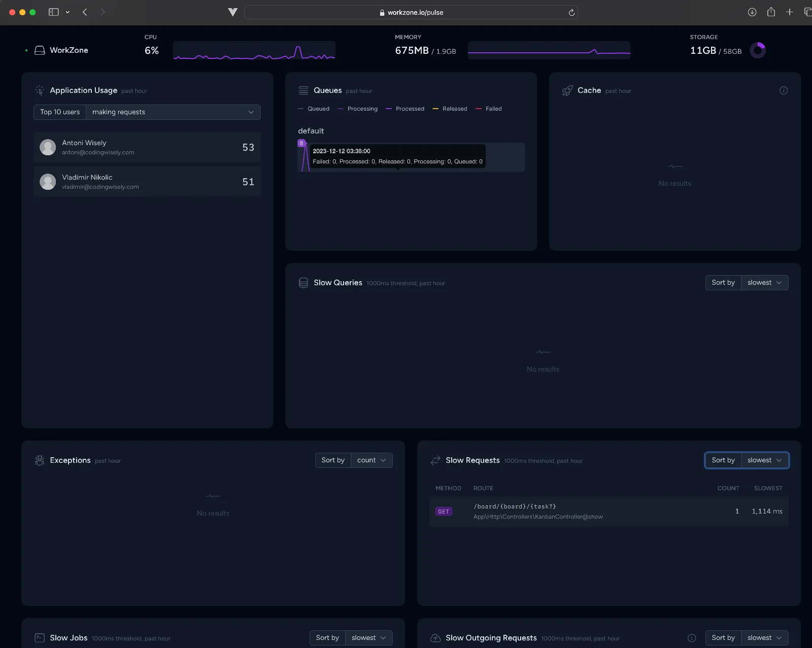The image size is (812, 648).
Task: Click the SLOWEST column header
Action: click(768, 488)
